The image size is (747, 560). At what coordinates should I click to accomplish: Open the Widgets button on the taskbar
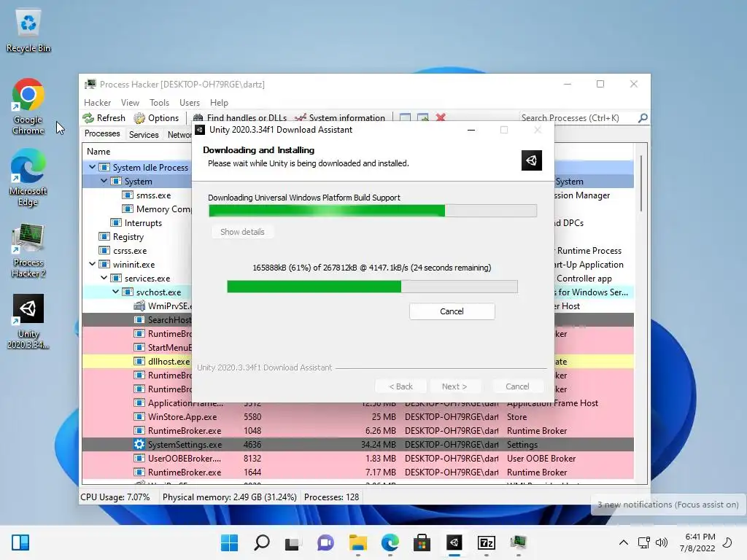coord(20,542)
